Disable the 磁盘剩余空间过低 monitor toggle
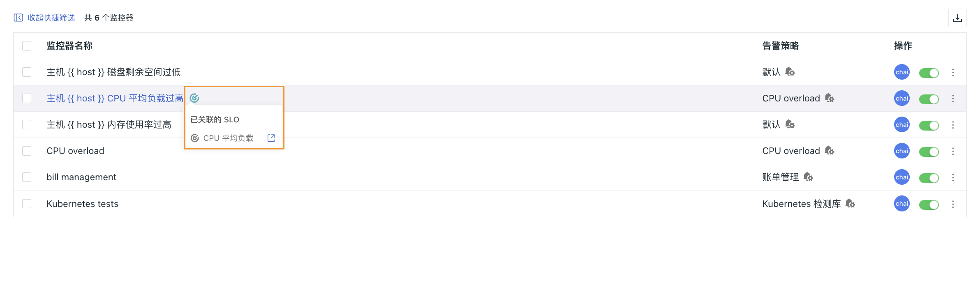The height and width of the screenshot is (303, 980). [929, 73]
